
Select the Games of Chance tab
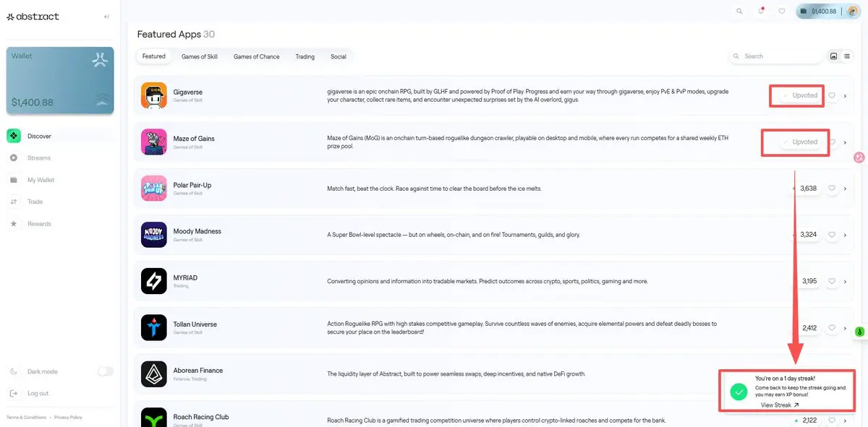(x=256, y=56)
